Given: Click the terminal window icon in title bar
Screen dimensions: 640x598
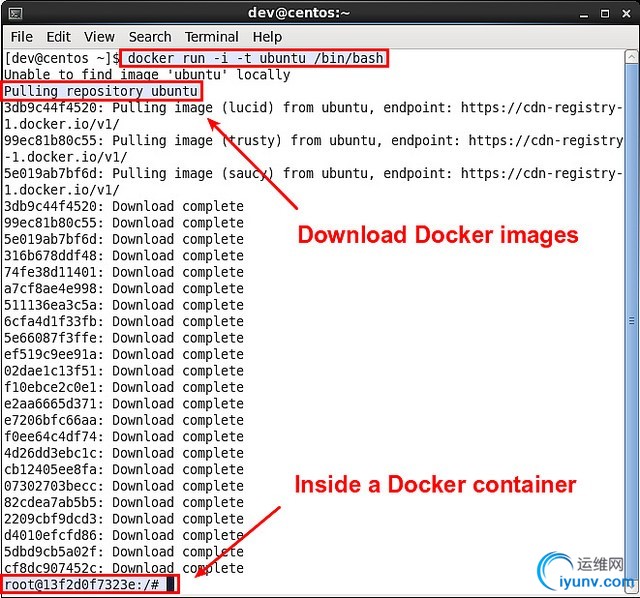Looking at the screenshot, I should [x=15, y=13].
